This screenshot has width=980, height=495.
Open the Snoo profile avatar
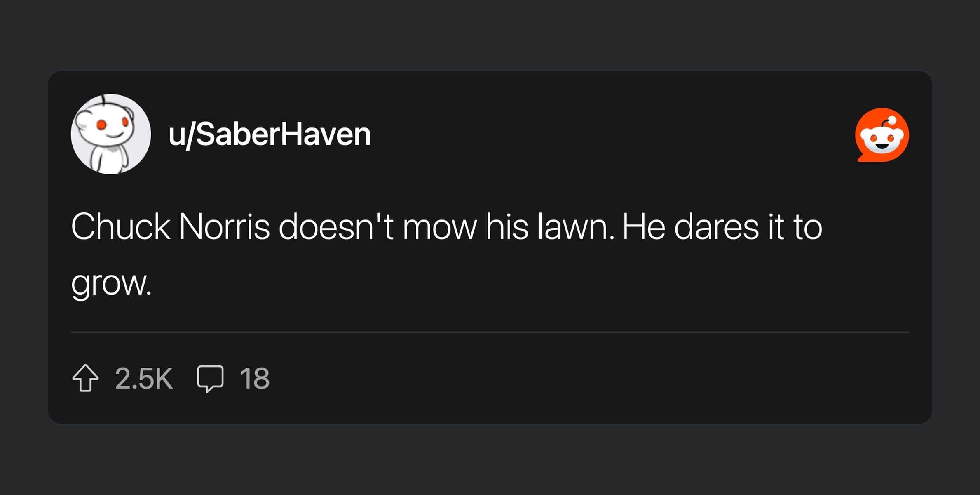111,134
